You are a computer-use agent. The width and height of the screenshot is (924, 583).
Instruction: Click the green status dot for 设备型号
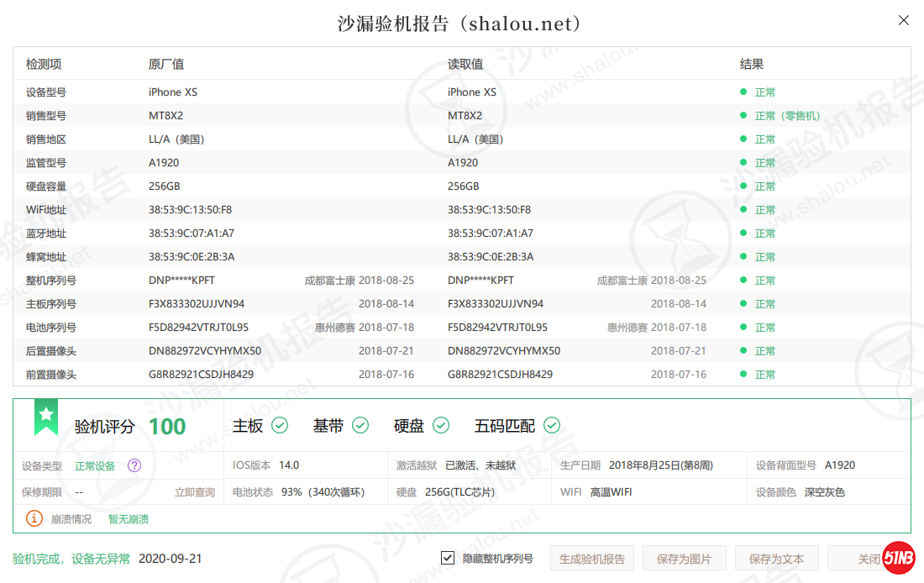pyautogui.click(x=743, y=92)
